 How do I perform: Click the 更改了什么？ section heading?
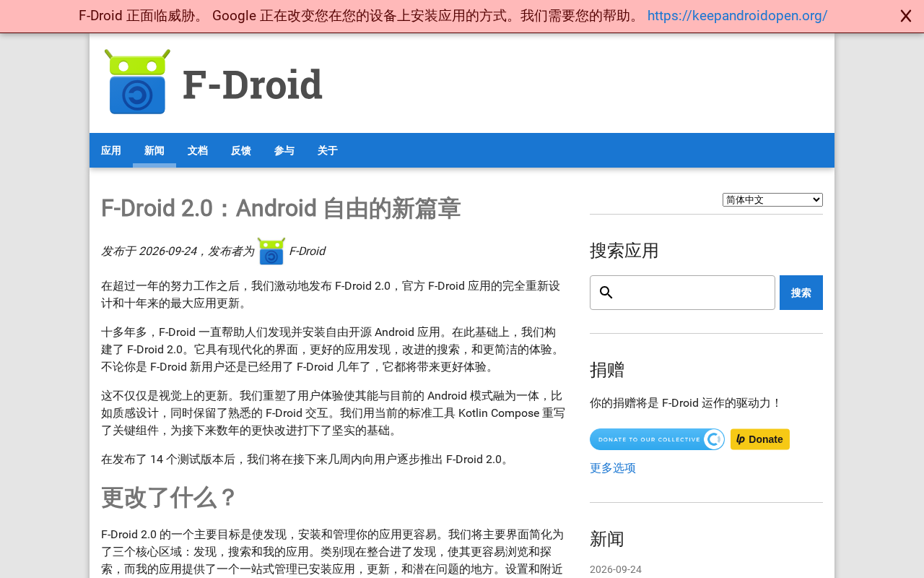tap(170, 498)
